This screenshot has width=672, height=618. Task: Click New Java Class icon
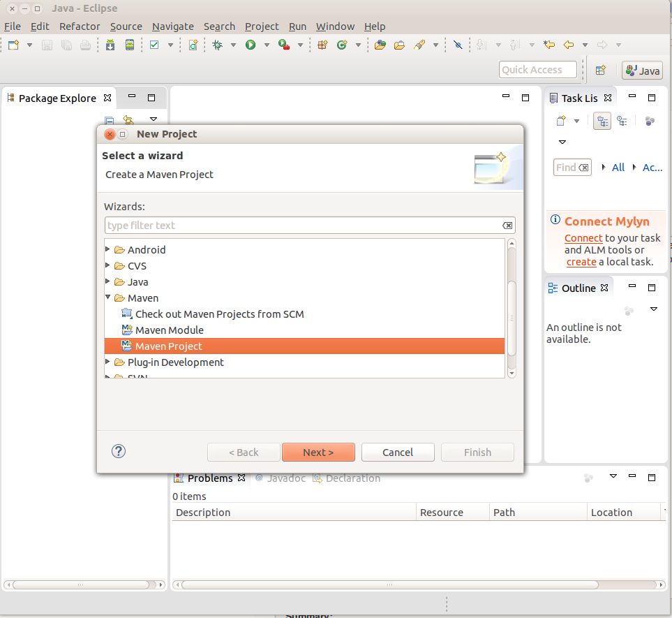341,45
